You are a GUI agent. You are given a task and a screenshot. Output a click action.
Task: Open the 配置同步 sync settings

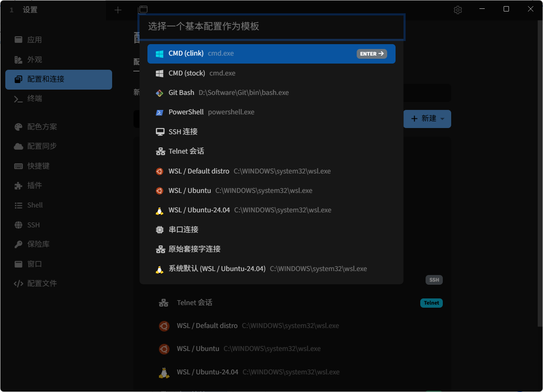(35, 146)
